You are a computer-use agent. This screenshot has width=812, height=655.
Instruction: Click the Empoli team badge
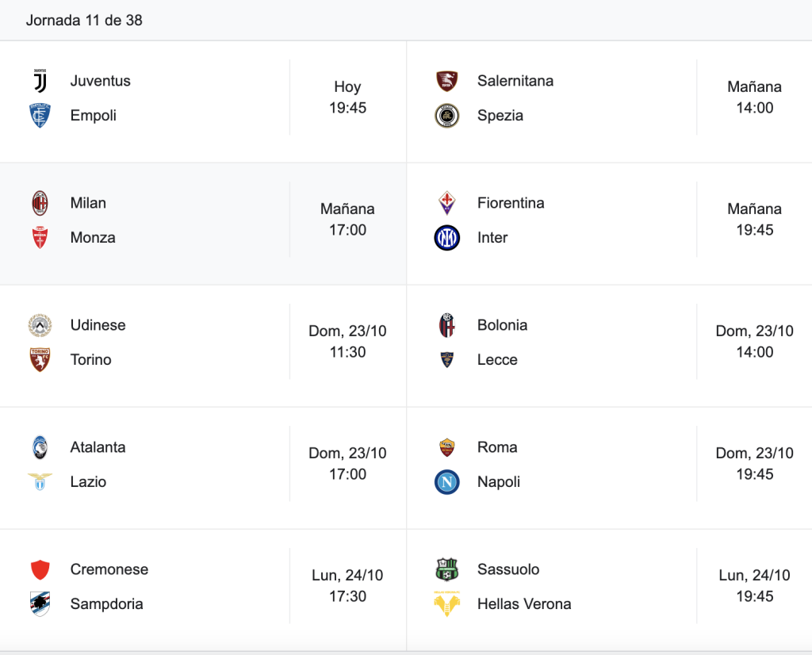(x=40, y=116)
